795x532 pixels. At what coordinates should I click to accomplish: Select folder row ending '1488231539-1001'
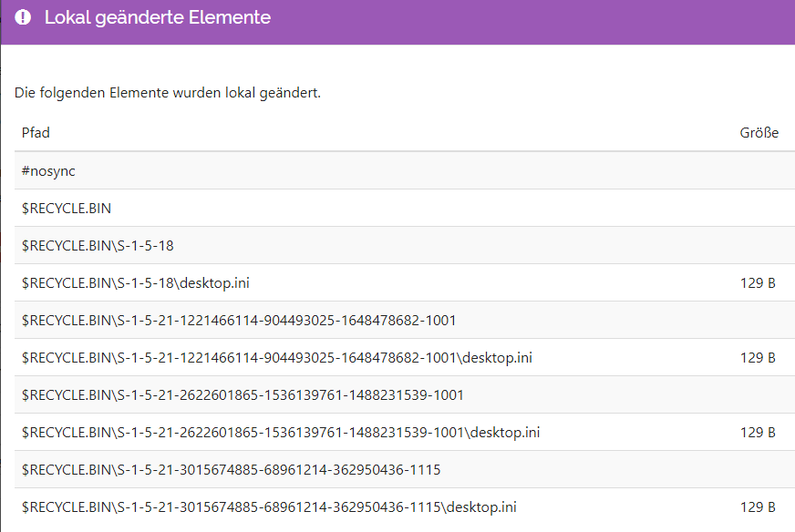[405, 395]
